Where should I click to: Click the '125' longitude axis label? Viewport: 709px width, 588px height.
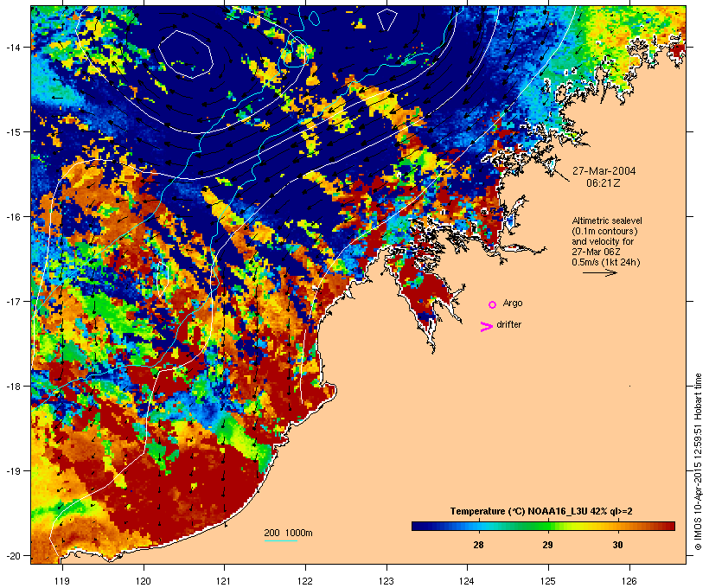(x=548, y=581)
